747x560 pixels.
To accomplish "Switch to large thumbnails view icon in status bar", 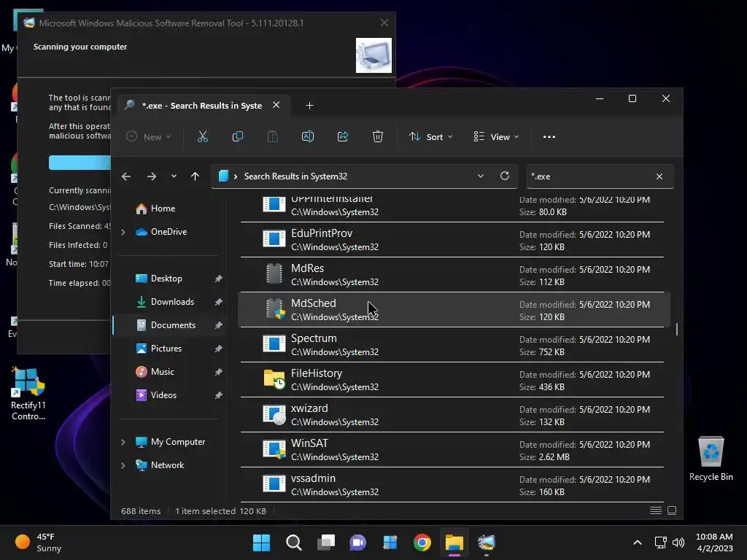I will coord(672,510).
